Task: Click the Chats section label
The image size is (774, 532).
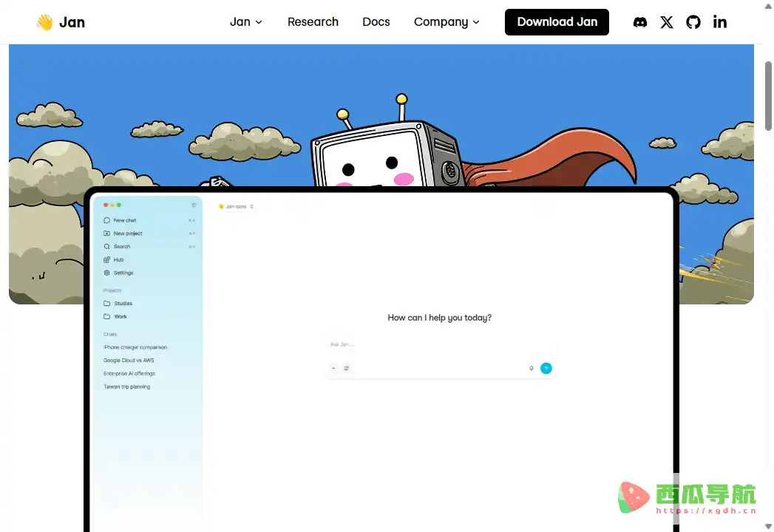Action: point(110,335)
